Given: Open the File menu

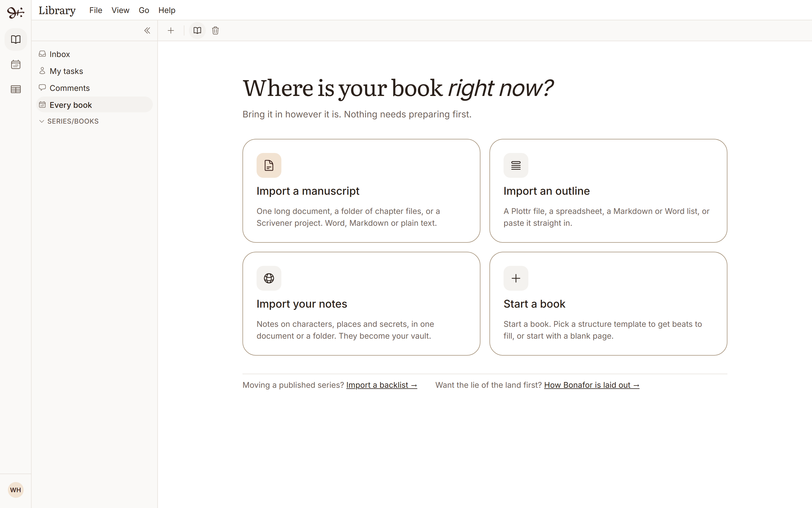Looking at the screenshot, I should tap(96, 10).
